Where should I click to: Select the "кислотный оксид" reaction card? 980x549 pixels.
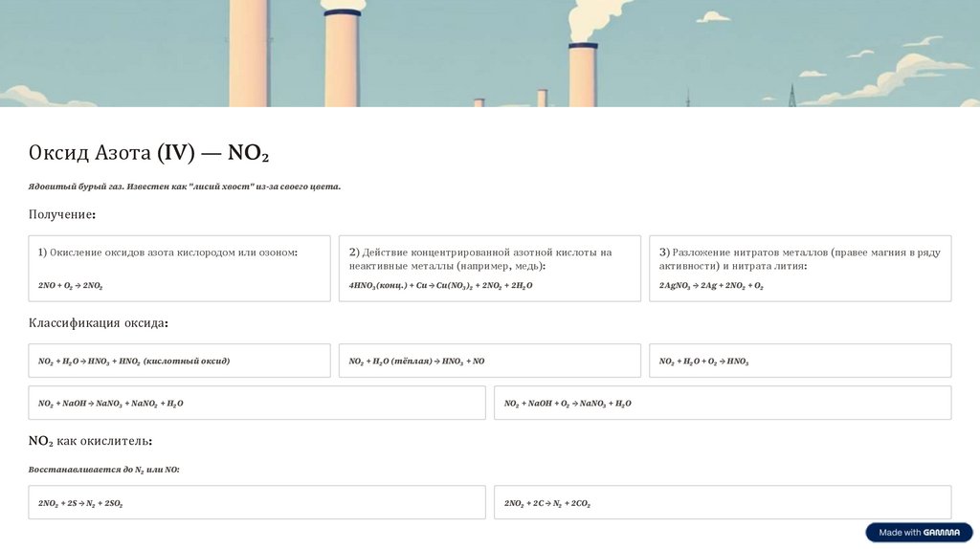pyautogui.click(x=179, y=361)
